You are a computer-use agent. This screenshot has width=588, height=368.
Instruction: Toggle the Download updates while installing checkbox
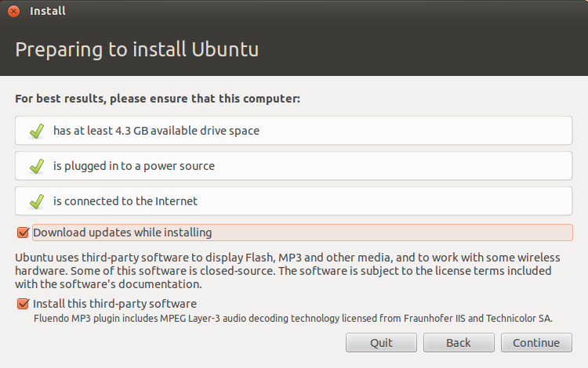(x=22, y=233)
